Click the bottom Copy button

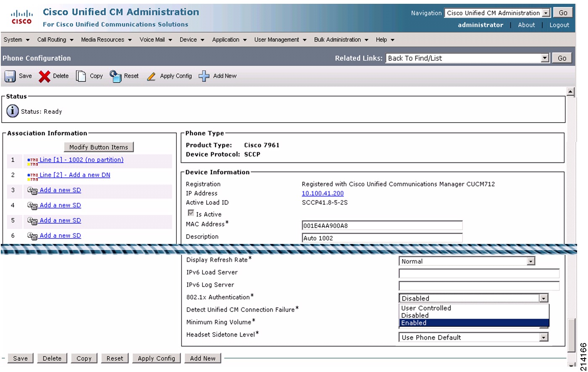tap(84, 358)
